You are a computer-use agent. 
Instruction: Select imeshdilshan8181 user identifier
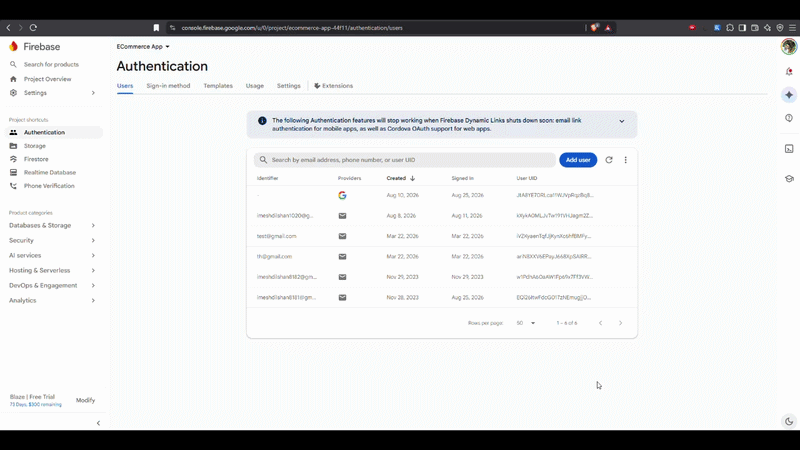pyautogui.click(x=286, y=297)
